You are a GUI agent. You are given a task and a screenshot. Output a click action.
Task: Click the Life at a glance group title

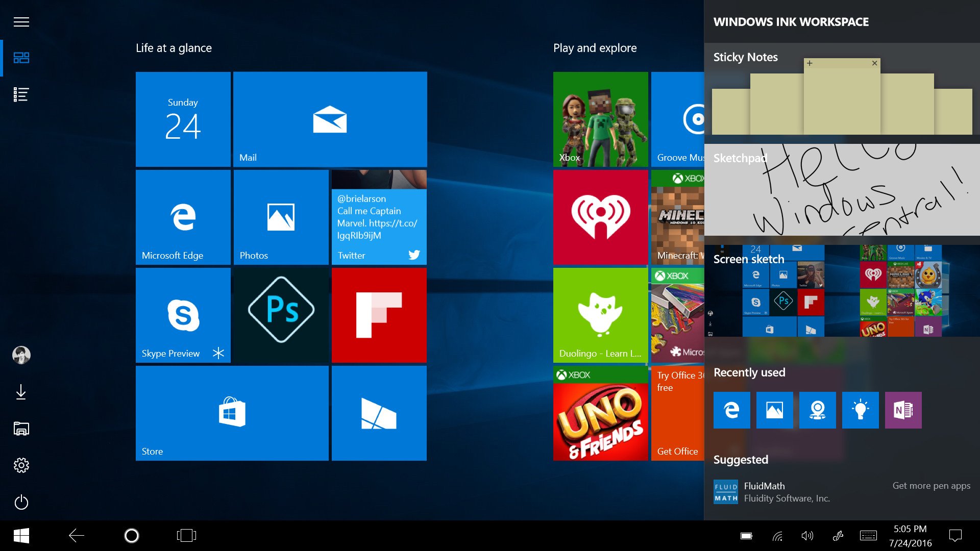tap(174, 48)
